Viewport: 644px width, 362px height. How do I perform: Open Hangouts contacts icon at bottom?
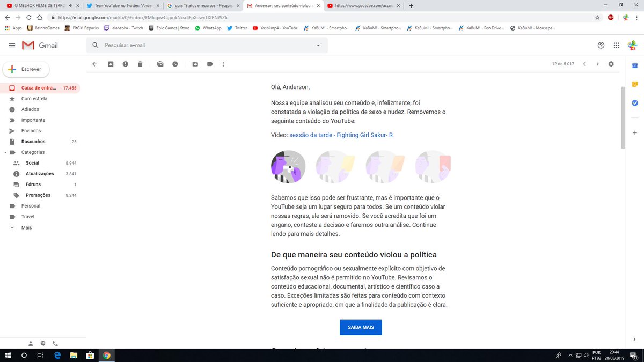point(31,343)
